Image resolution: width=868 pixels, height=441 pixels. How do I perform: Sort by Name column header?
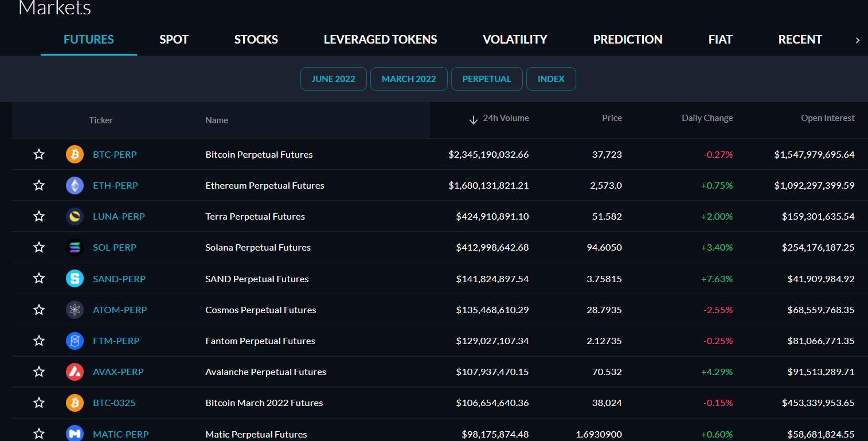pyautogui.click(x=217, y=120)
